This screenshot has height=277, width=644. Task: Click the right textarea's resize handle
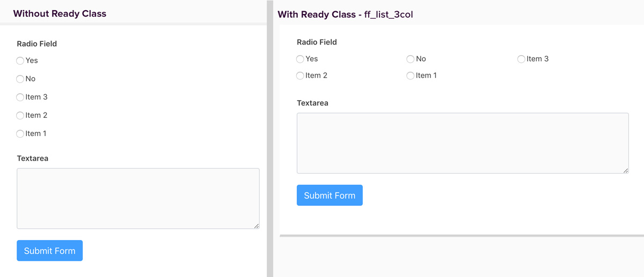626,170
